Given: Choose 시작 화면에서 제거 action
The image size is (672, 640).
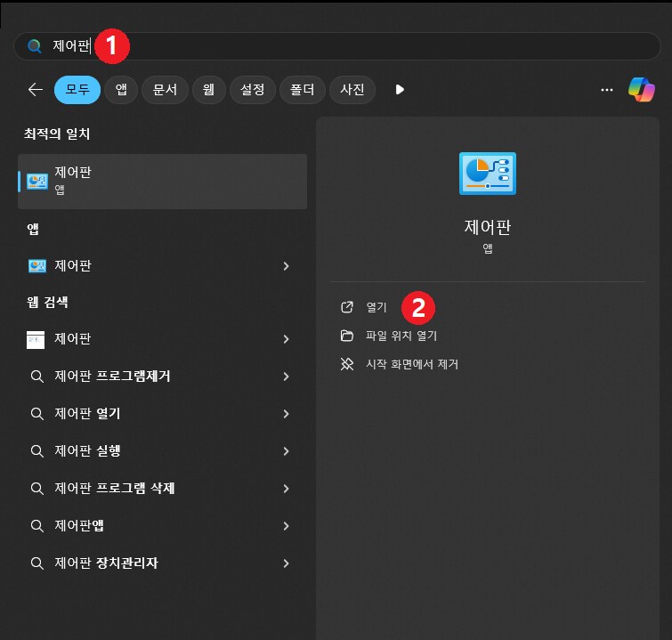Looking at the screenshot, I should (412, 364).
